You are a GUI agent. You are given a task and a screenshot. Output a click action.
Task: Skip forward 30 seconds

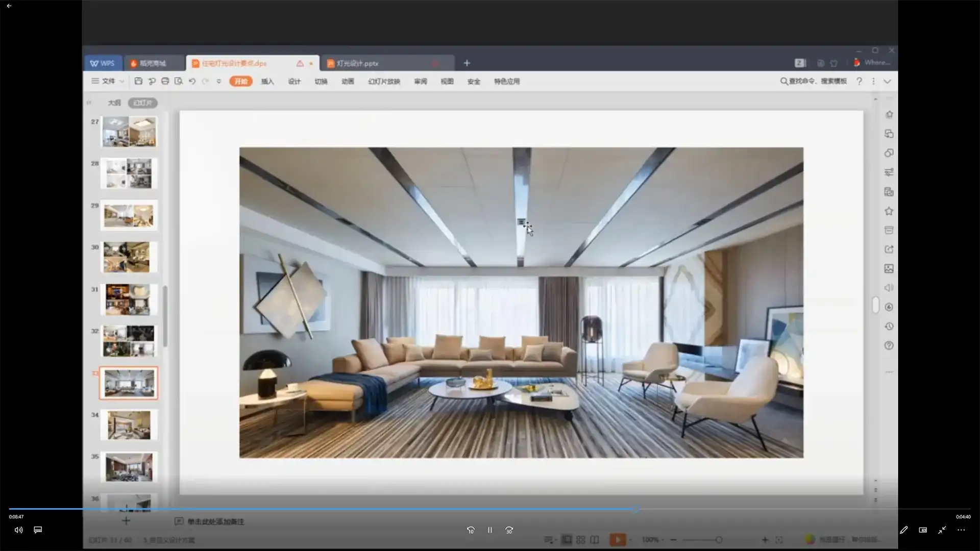click(x=509, y=530)
